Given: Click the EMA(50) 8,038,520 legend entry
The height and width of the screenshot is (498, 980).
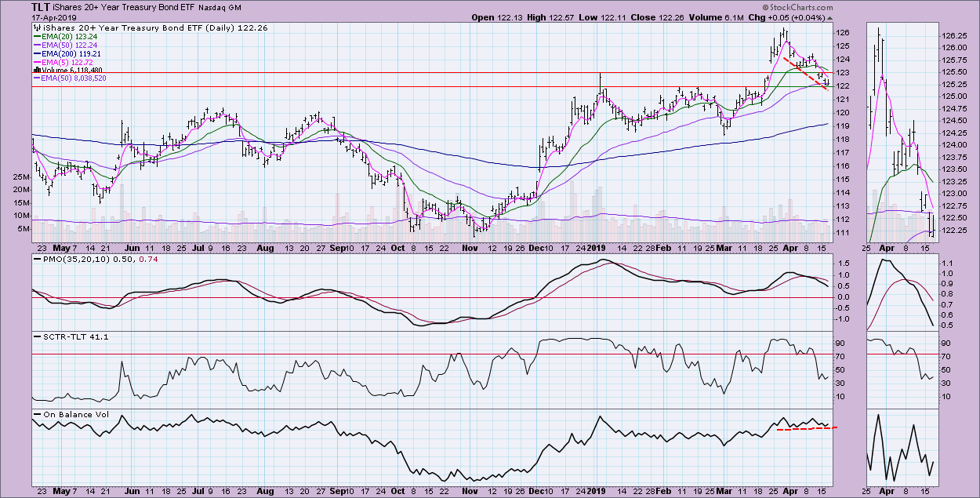Looking at the screenshot, I should (x=74, y=78).
